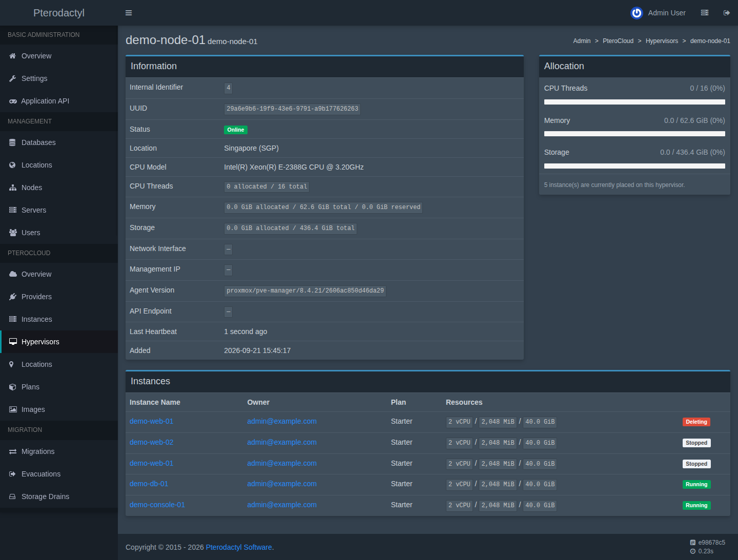
Task: Click the wrench icon for Settings
Action: pyautogui.click(x=13, y=78)
